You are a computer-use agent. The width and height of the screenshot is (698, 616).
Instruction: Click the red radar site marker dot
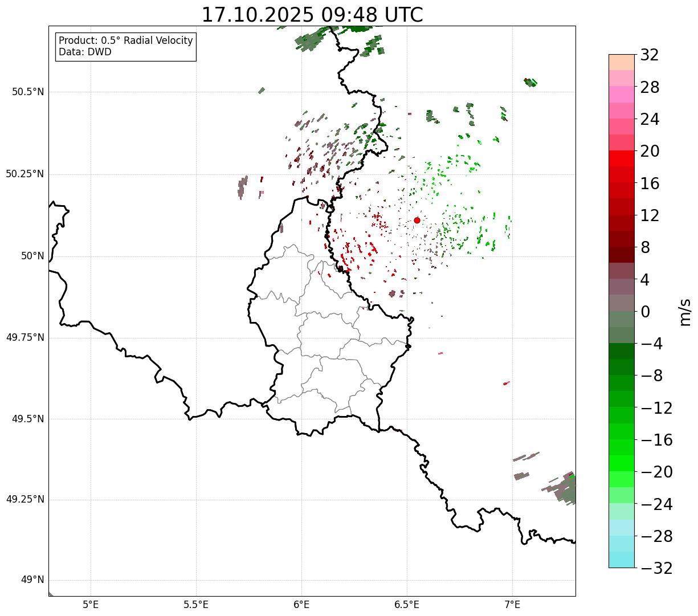click(417, 220)
